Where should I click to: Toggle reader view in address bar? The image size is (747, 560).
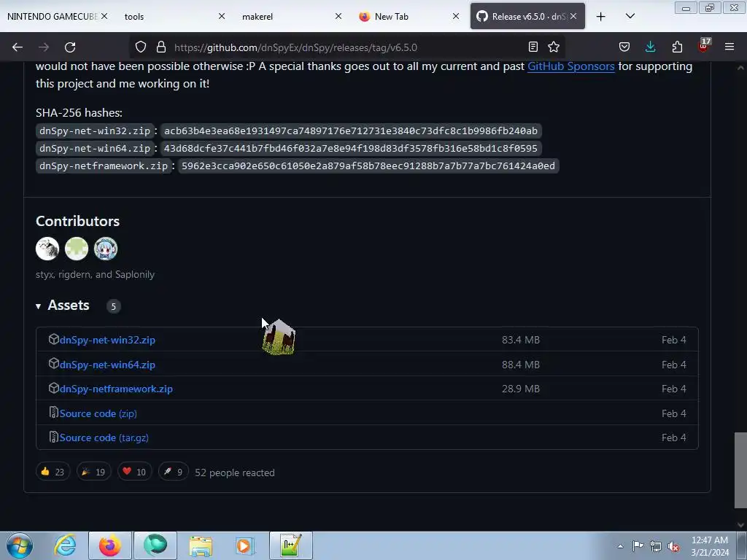click(533, 47)
